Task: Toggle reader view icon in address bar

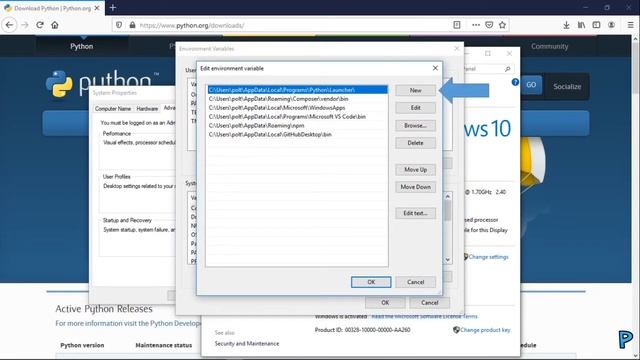Action: (x=457, y=25)
